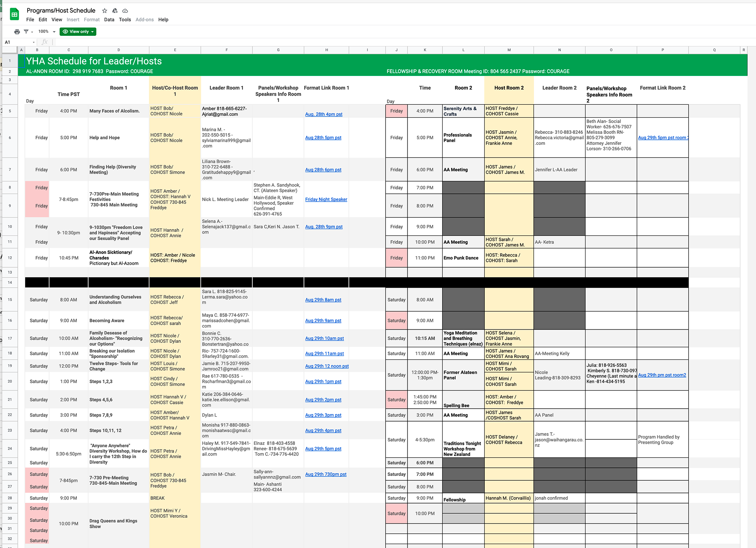Expand the filter views dropdown arrow
Viewport: 756px width, 548px height.
pos(32,32)
